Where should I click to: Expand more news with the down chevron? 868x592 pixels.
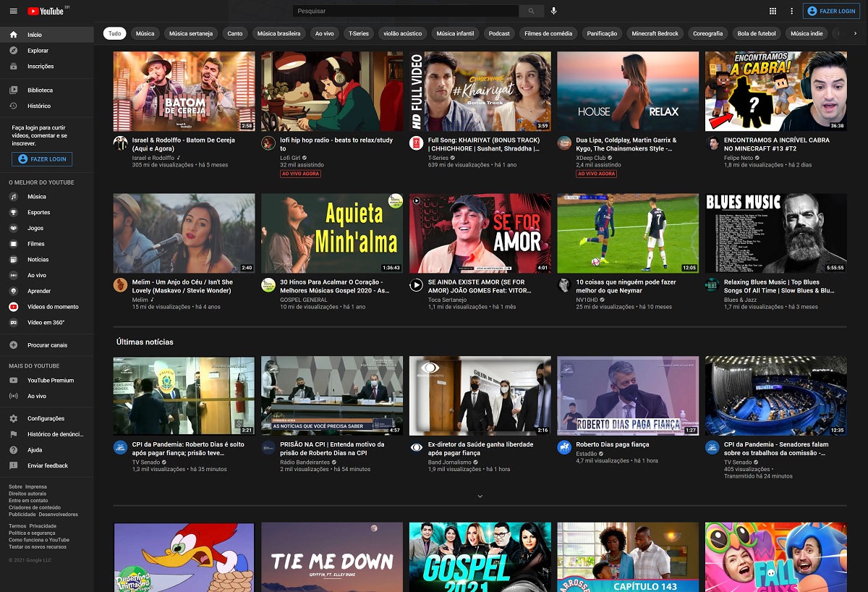[x=480, y=496]
